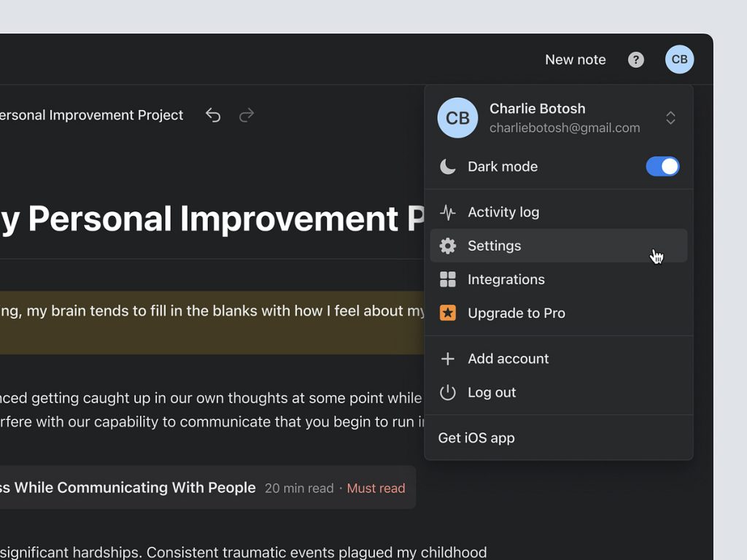Choose Log out menu entry
747x560 pixels.
click(492, 392)
